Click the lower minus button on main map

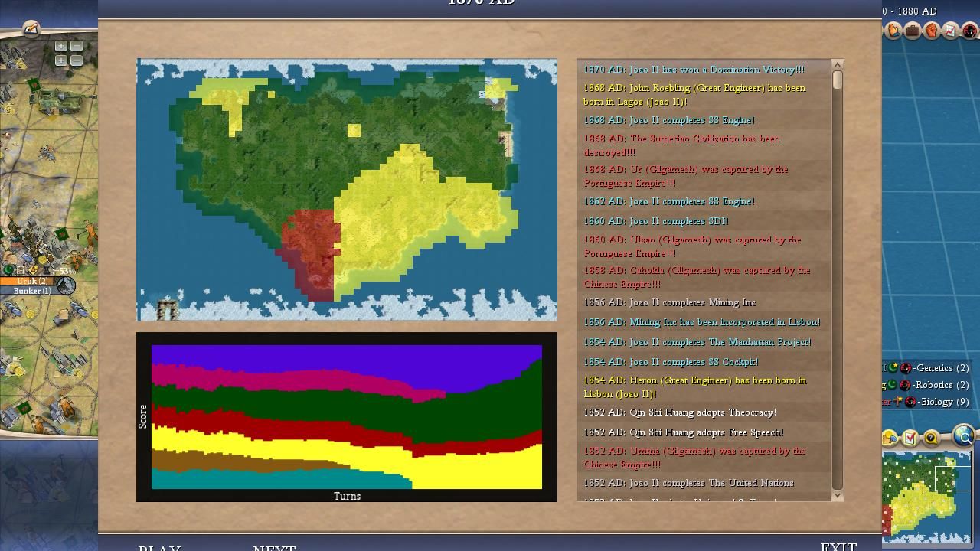click(76, 60)
